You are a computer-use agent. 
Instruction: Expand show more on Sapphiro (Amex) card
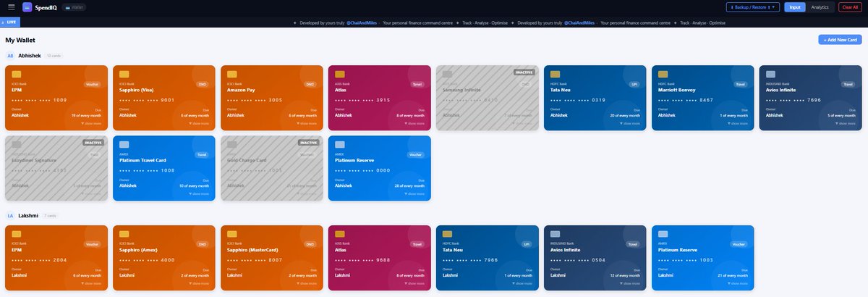[200, 284]
